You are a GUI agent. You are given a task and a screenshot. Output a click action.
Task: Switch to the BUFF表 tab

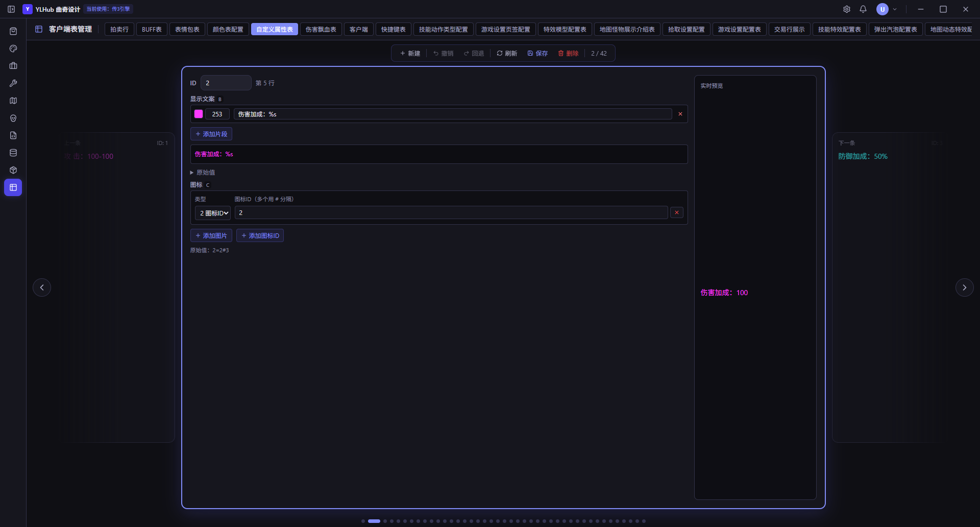pos(152,30)
